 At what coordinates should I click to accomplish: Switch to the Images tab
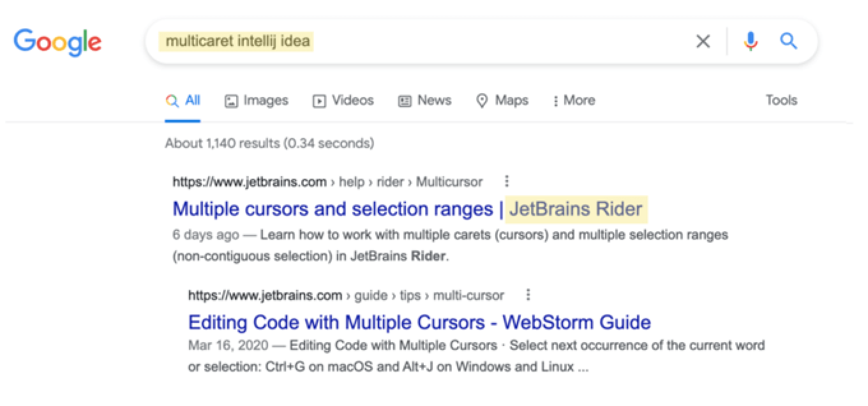click(257, 100)
